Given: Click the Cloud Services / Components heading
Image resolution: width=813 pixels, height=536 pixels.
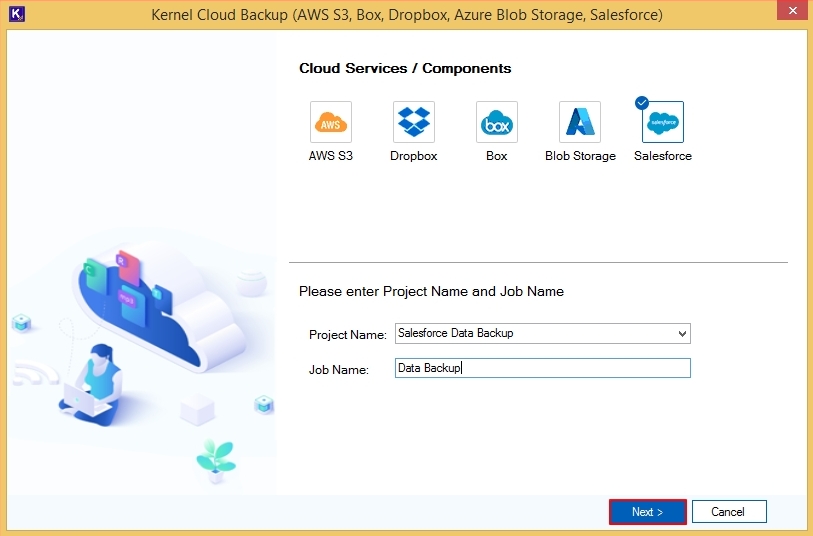Looking at the screenshot, I should click(x=405, y=68).
